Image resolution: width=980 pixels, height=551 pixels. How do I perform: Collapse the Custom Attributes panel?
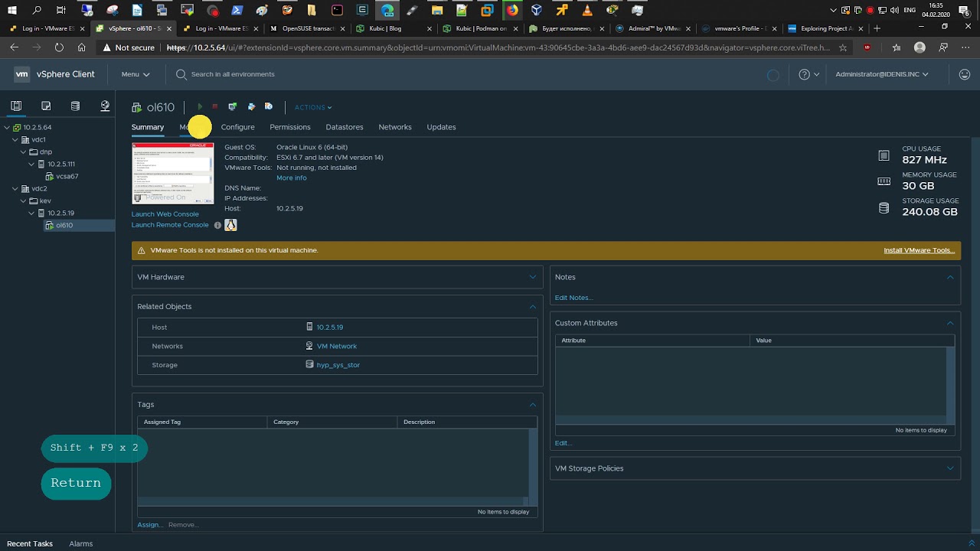(x=950, y=323)
